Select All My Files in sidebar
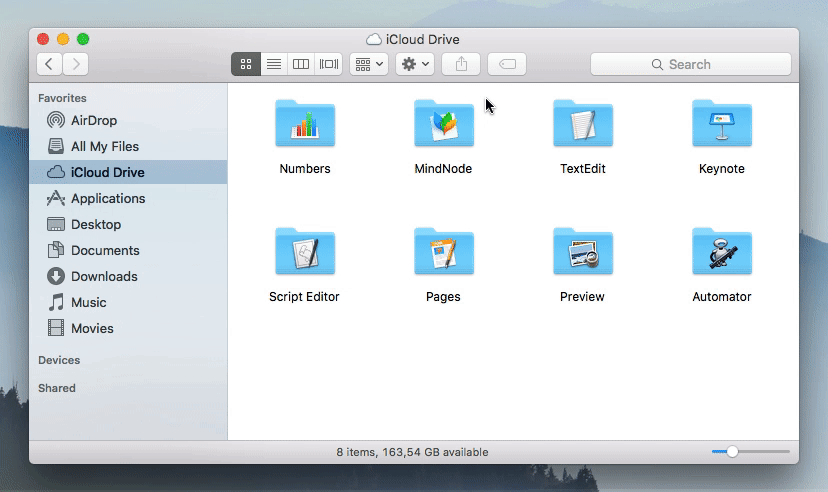The height and width of the screenshot is (492, 828). point(128,146)
